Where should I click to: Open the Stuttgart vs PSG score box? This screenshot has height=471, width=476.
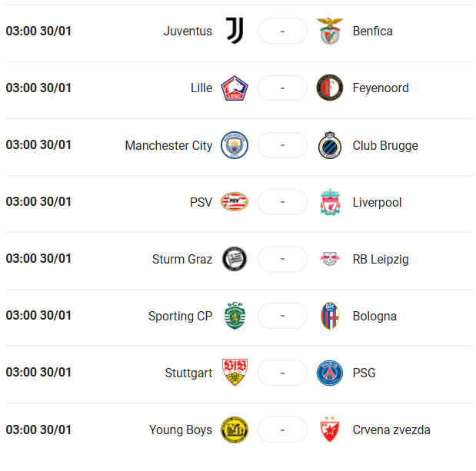point(282,373)
